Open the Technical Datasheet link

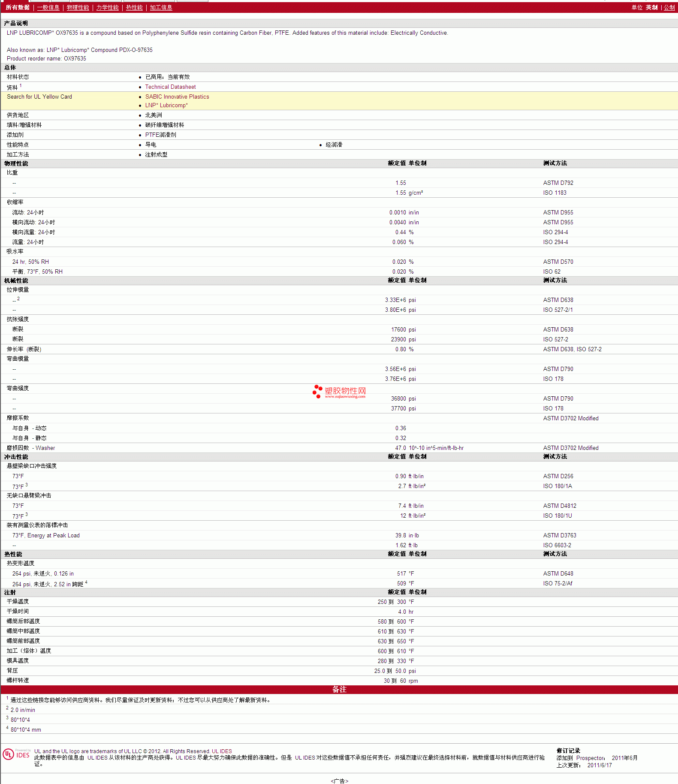click(x=170, y=87)
